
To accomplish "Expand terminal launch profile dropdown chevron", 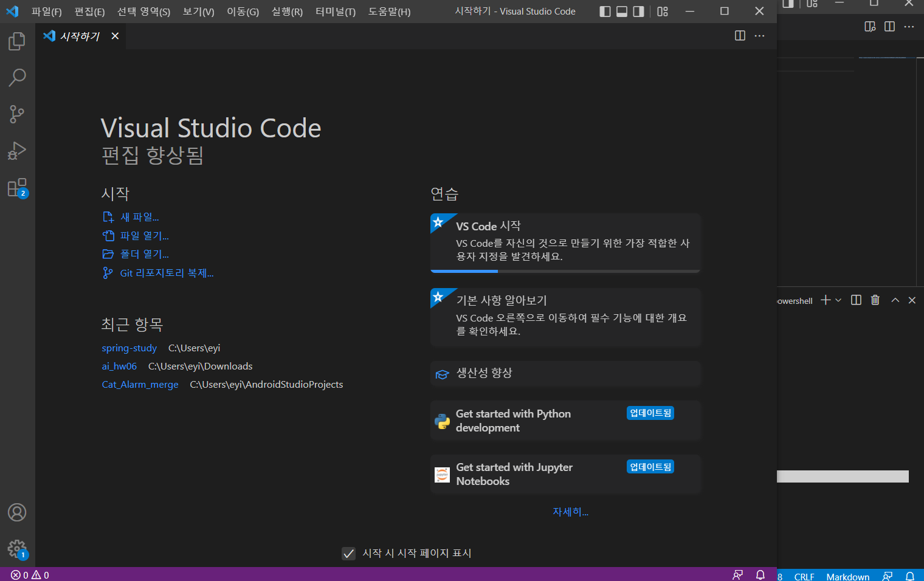I will 838,300.
